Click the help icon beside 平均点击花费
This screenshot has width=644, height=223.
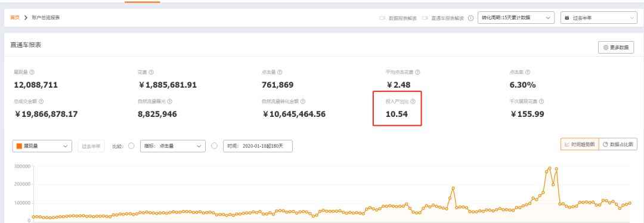tap(417, 72)
